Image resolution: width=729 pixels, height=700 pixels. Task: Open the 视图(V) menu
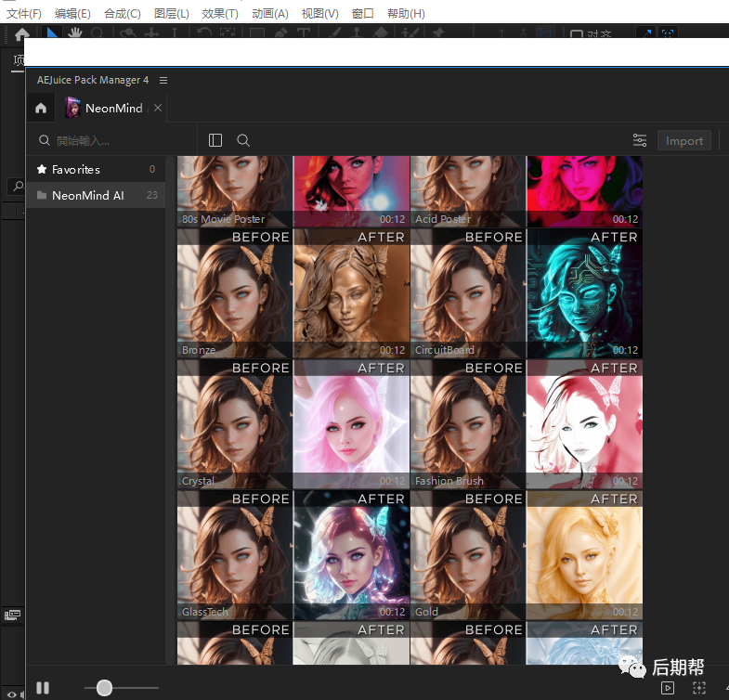(319, 14)
